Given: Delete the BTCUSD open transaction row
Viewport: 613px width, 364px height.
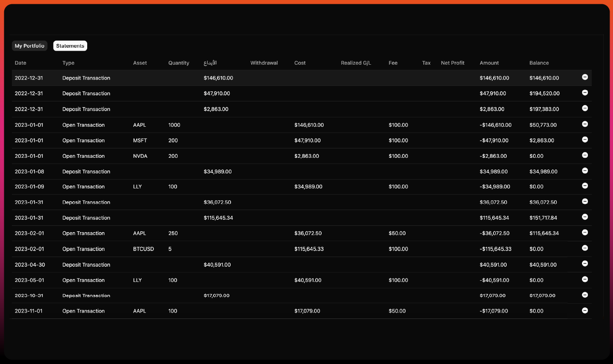Looking at the screenshot, I should pyautogui.click(x=585, y=248).
